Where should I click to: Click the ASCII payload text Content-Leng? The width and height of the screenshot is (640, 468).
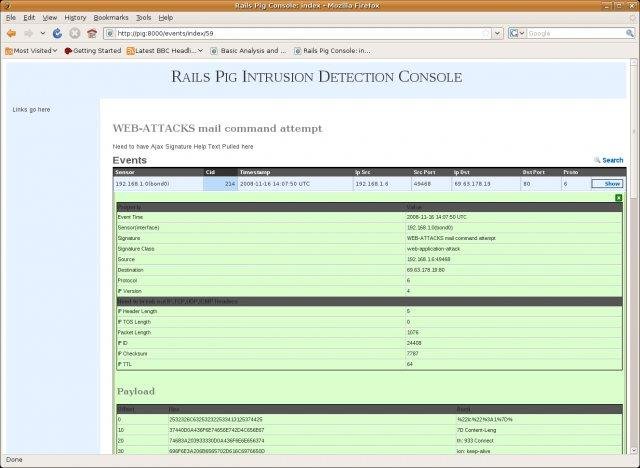click(480, 430)
